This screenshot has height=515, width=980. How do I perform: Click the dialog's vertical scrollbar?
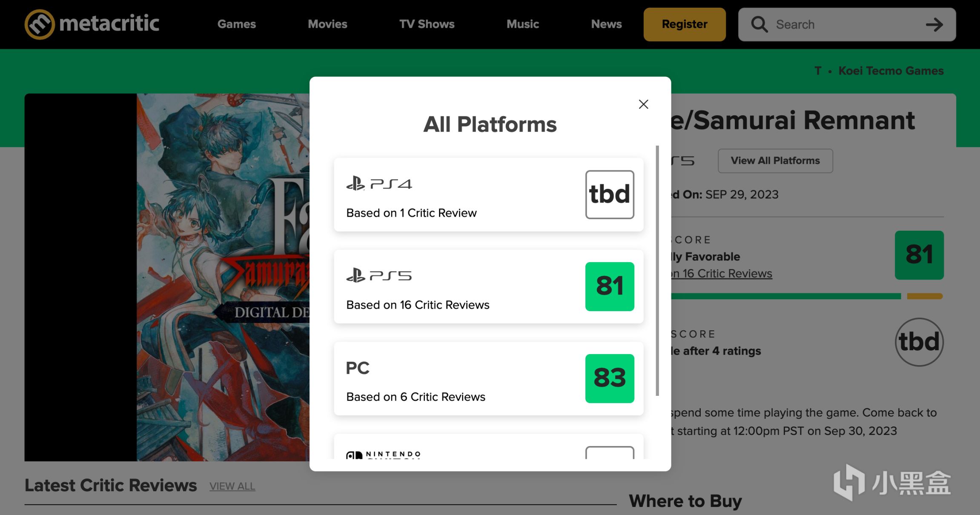(657, 271)
